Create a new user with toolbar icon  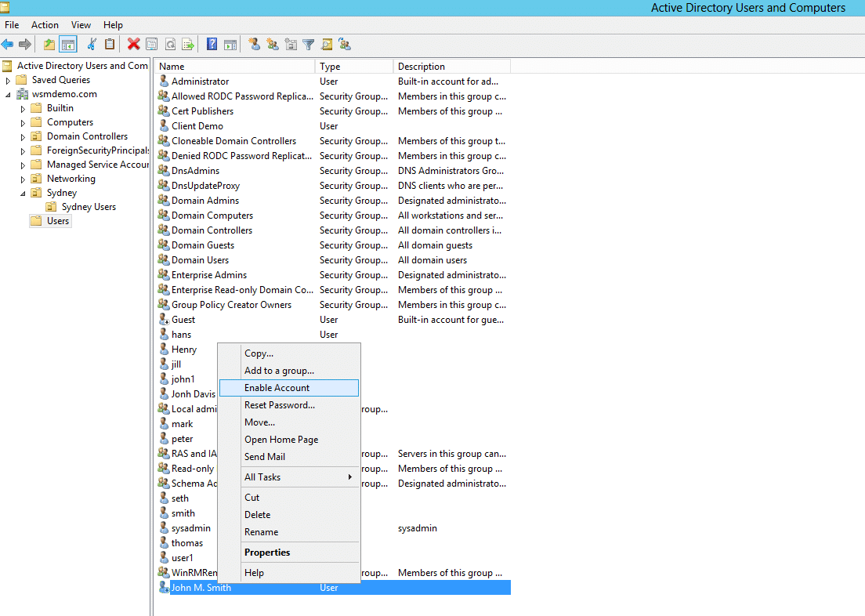[255, 44]
